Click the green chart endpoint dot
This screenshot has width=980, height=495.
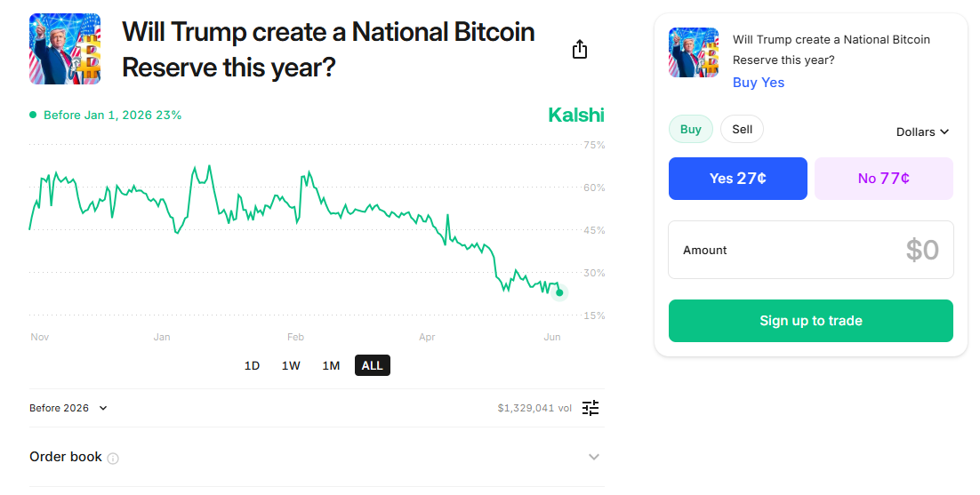(559, 292)
